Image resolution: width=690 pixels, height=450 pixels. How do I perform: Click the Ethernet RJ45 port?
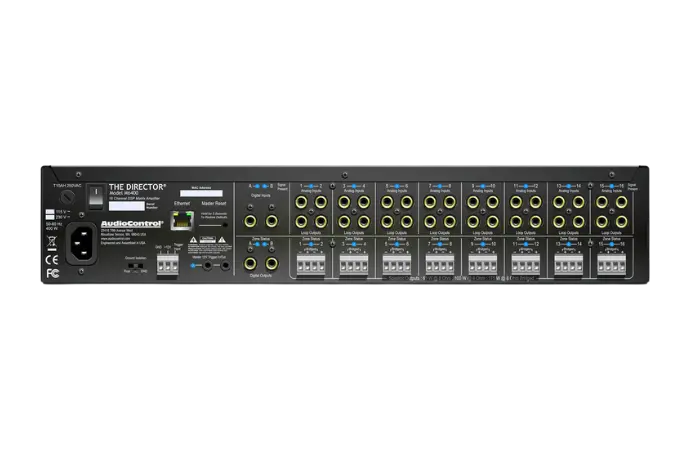(x=181, y=219)
